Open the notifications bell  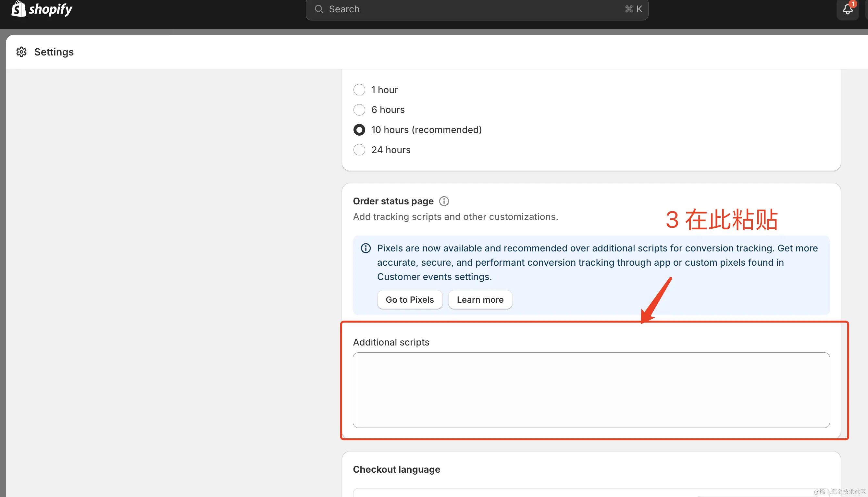[847, 9]
